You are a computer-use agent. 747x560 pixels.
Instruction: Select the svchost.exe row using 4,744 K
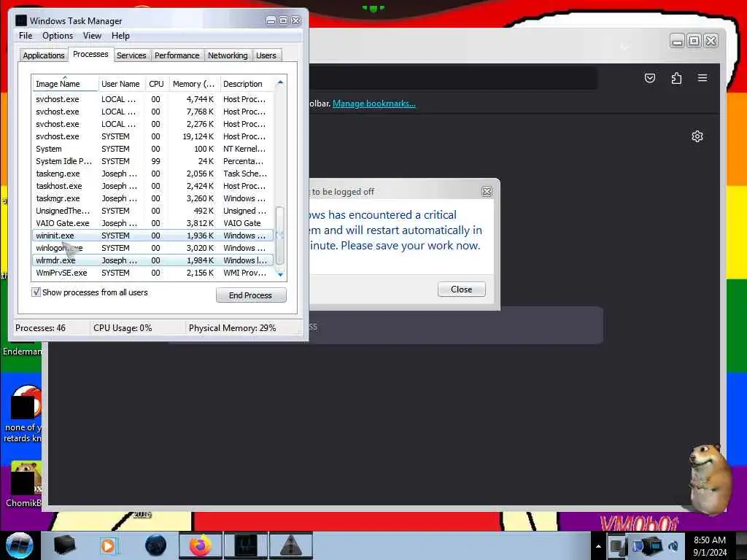click(x=153, y=99)
